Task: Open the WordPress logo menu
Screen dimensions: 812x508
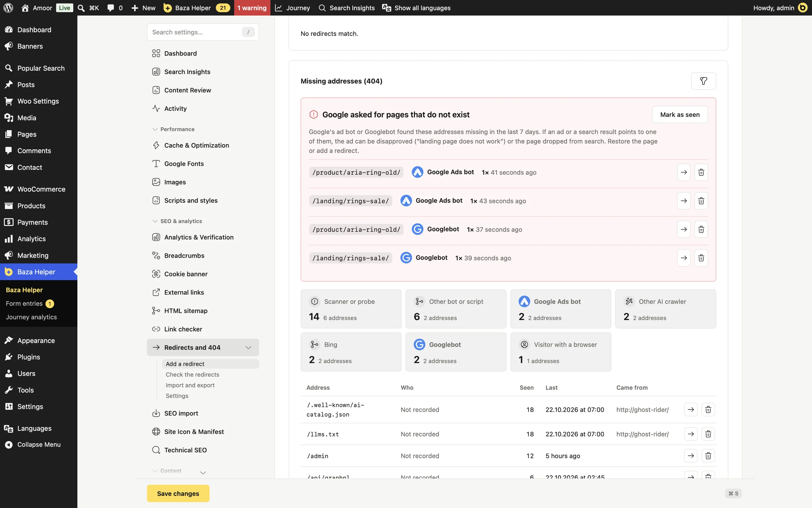Action: click(x=8, y=8)
